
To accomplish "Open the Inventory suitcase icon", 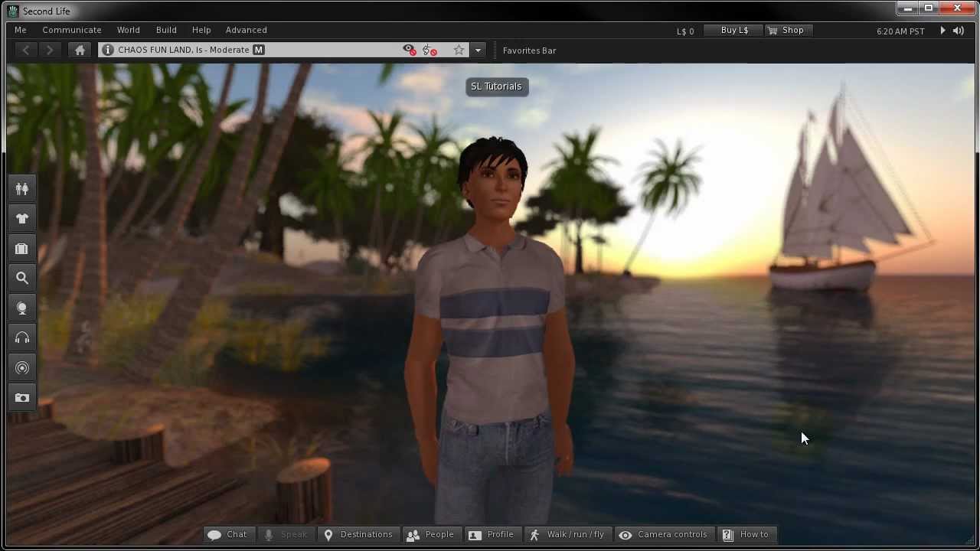I will click(21, 248).
